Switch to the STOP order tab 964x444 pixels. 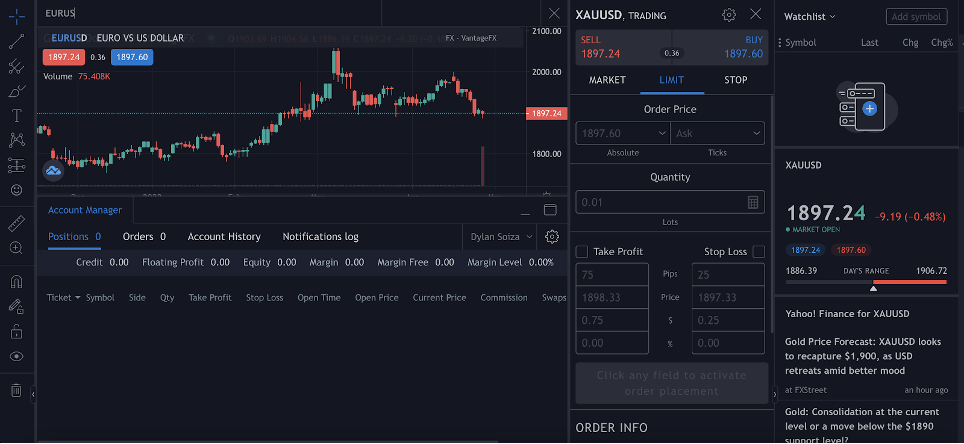[736, 80]
